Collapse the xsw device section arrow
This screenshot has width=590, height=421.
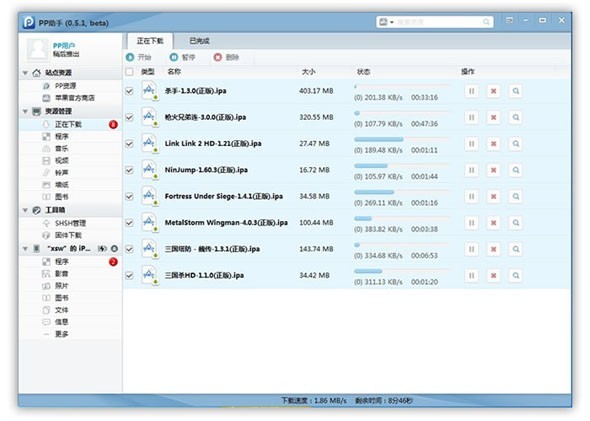click(x=25, y=249)
